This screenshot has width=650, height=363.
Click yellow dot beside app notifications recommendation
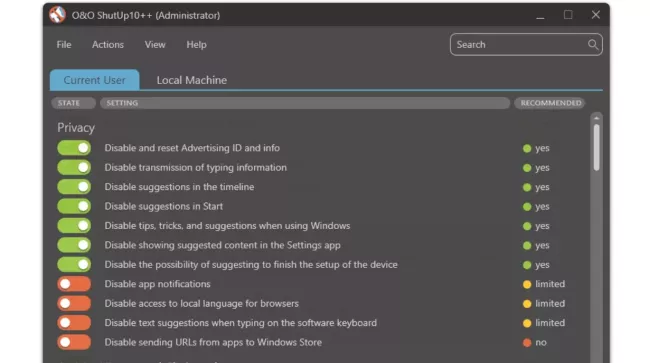coord(527,284)
